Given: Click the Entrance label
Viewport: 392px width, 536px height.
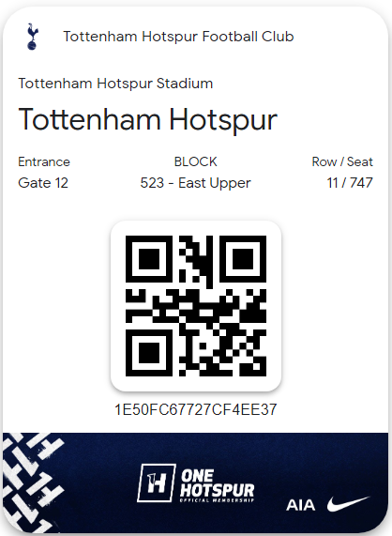Looking at the screenshot, I should click(44, 161).
